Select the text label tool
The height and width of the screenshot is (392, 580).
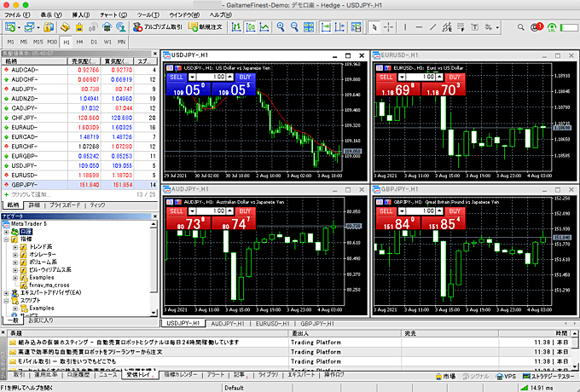tap(475, 27)
